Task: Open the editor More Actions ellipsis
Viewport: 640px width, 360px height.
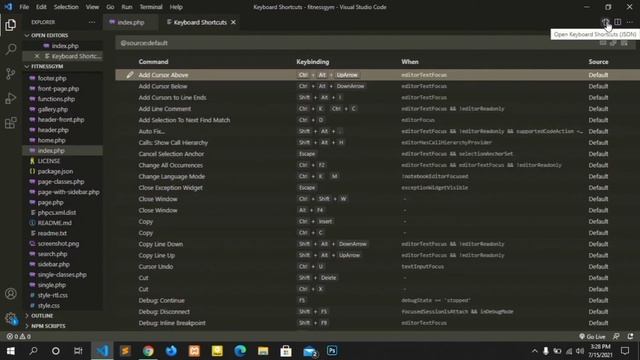Action: click(x=630, y=22)
